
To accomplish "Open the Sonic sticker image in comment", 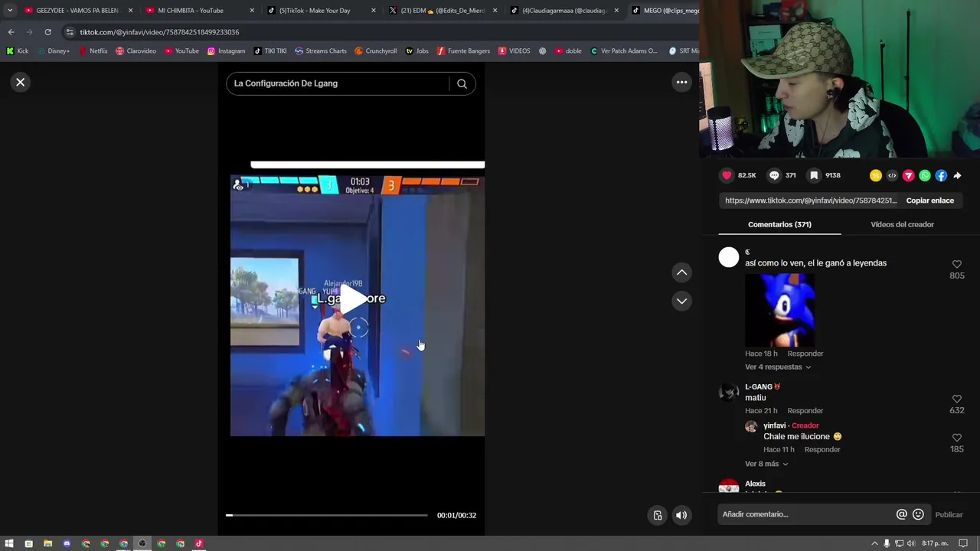I will (779, 310).
